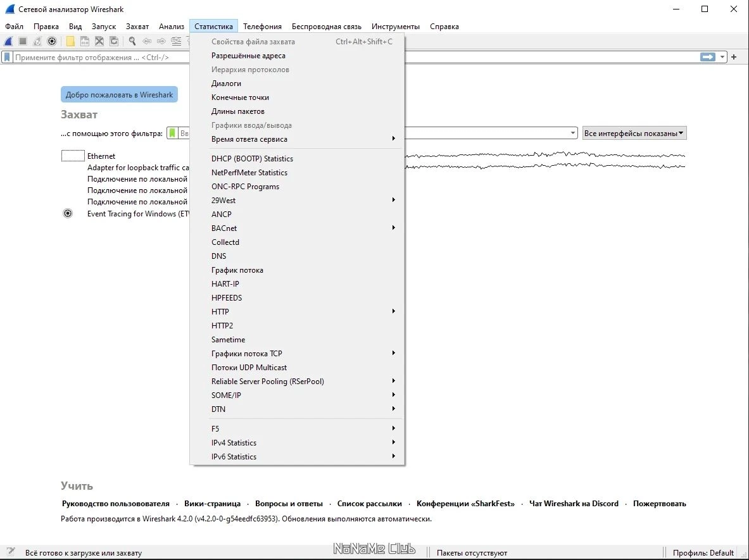Expand the 'Время ответа сервиса' submenu

[297, 139]
